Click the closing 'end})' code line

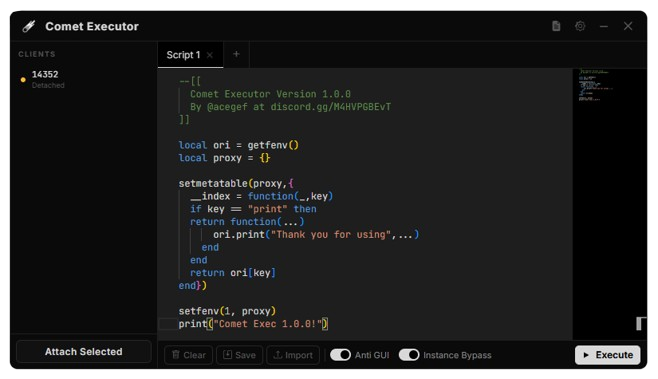[193, 285]
